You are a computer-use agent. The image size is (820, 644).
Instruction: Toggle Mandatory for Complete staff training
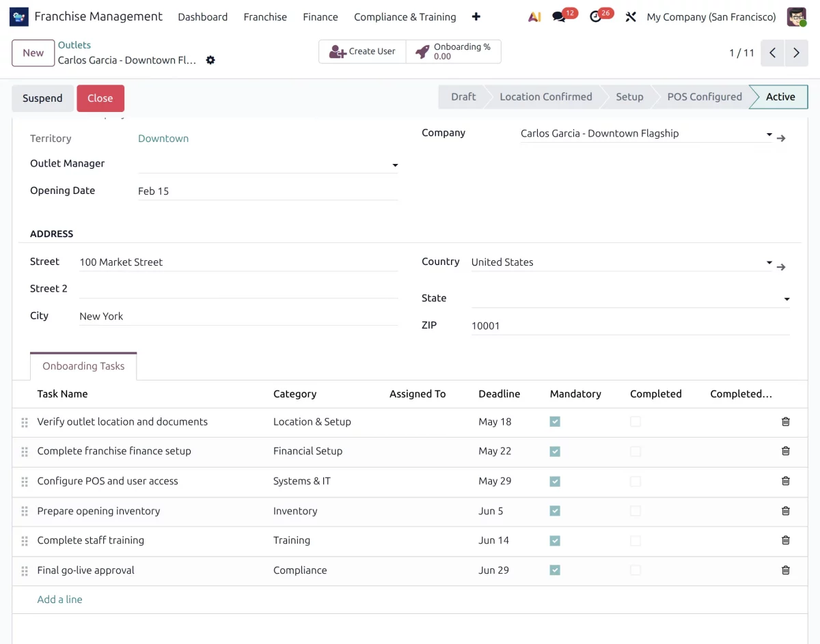click(x=555, y=540)
